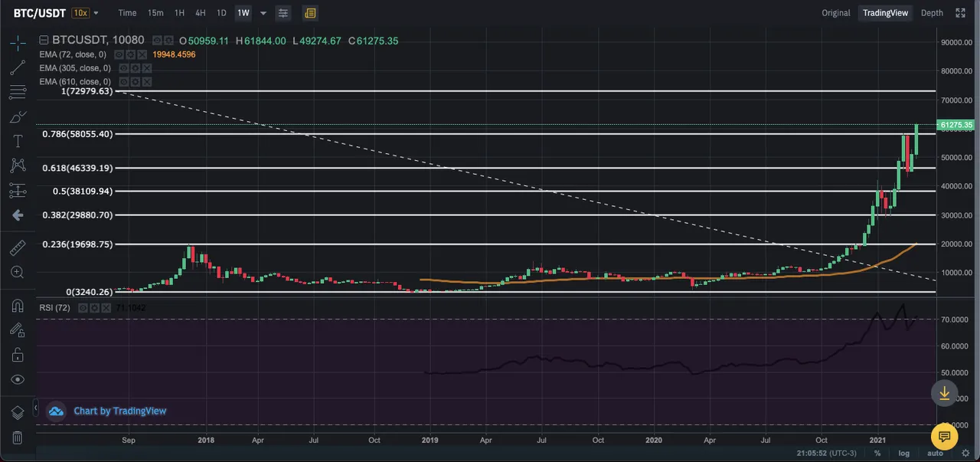Switch to the Time interval view
980x462 pixels.
(127, 13)
